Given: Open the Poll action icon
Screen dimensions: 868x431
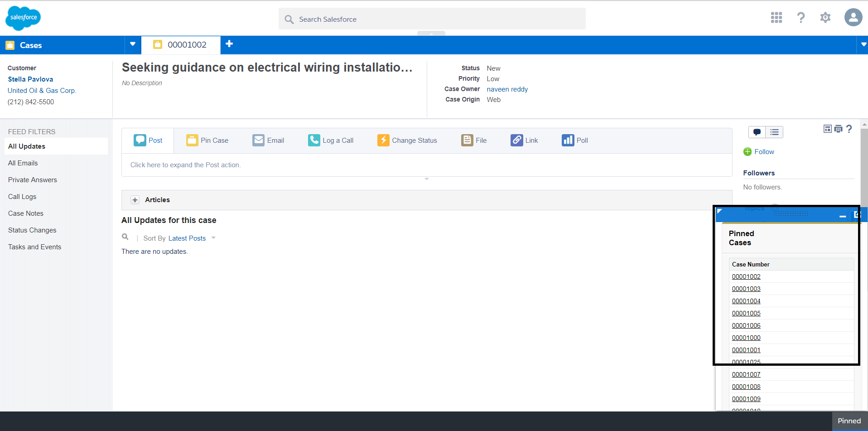Looking at the screenshot, I should tap(567, 140).
